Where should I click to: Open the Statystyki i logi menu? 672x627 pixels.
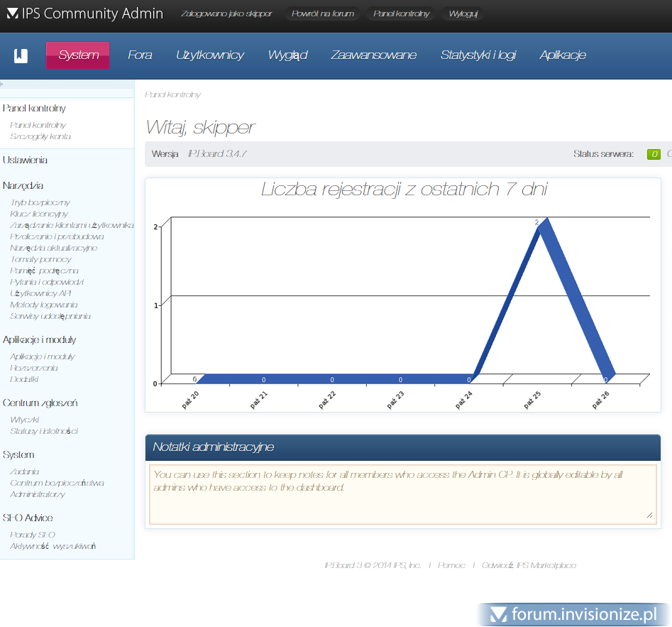(478, 55)
